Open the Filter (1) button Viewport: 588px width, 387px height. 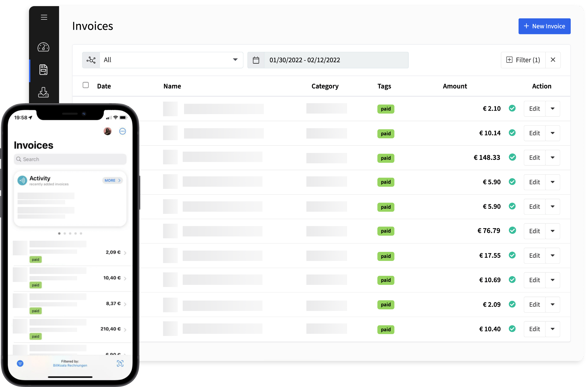click(523, 60)
